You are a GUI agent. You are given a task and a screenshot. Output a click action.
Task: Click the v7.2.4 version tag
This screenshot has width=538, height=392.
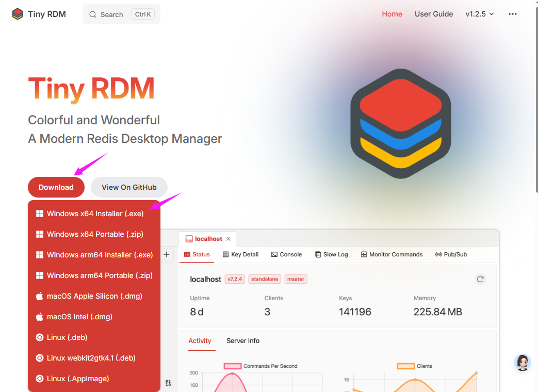[x=235, y=279]
